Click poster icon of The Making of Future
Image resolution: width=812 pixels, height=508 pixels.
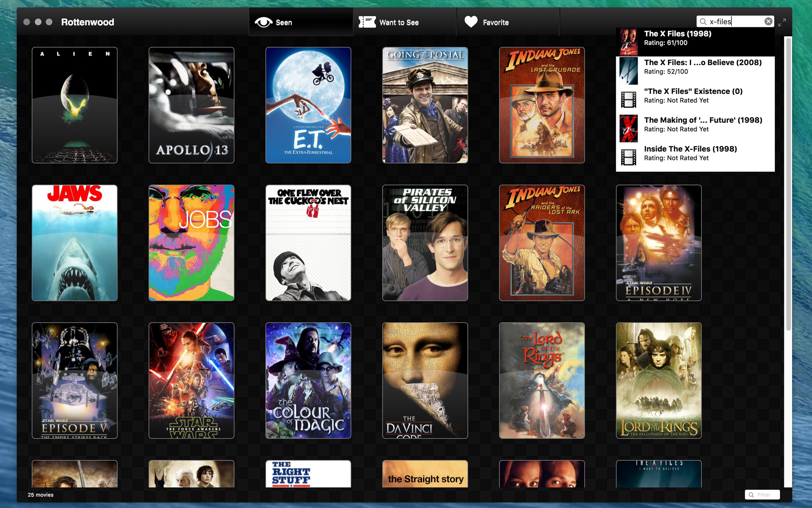click(628, 128)
